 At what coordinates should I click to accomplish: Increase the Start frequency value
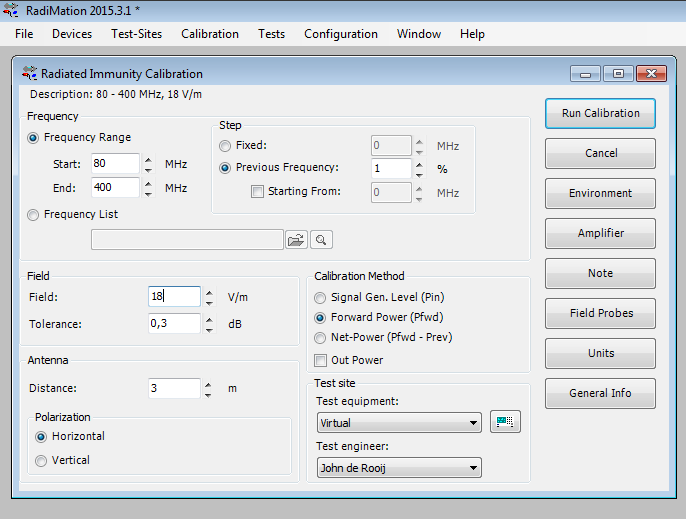pyautogui.click(x=148, y=159)
